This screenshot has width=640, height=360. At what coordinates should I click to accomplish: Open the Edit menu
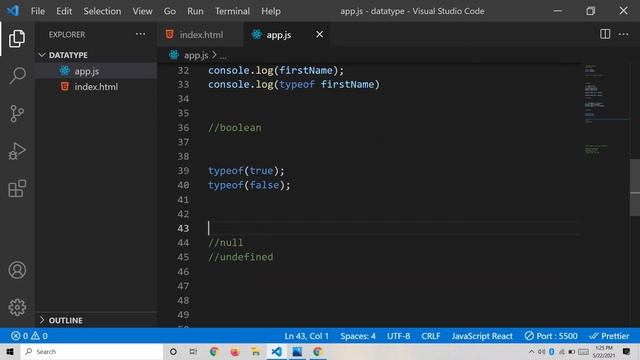64,11
